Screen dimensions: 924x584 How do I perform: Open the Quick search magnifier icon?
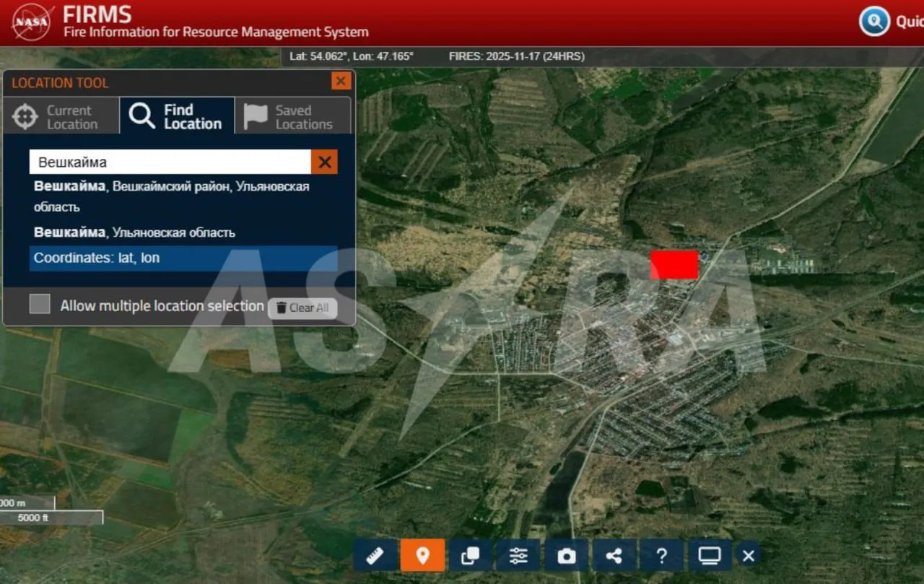click(874, 22)
